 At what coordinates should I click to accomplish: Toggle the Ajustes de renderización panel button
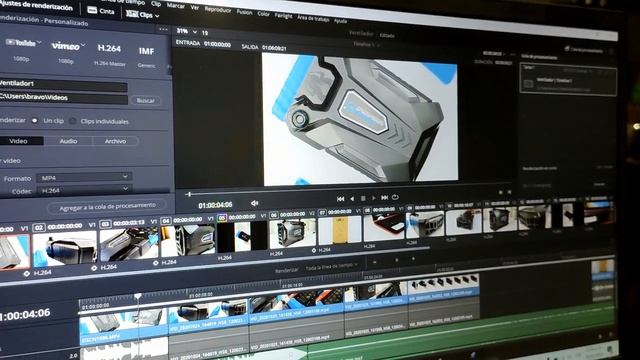37,6
